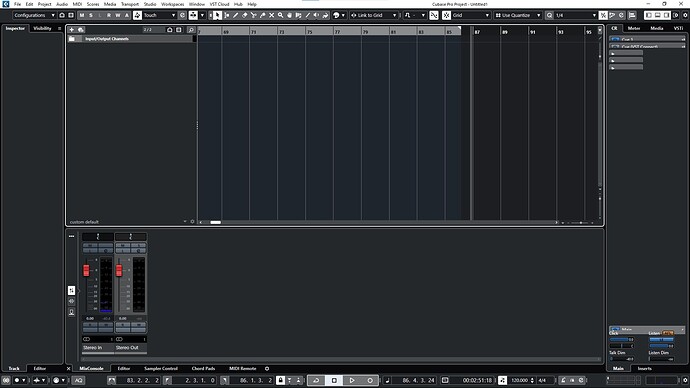Open the Grid snap type dropdown
The height and width of the screenshot is (388, 690).
click(x=470, y=15)
